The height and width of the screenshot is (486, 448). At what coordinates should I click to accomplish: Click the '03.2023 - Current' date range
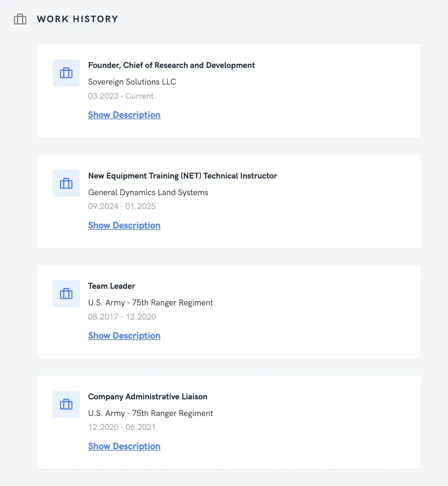pos(121,96)
